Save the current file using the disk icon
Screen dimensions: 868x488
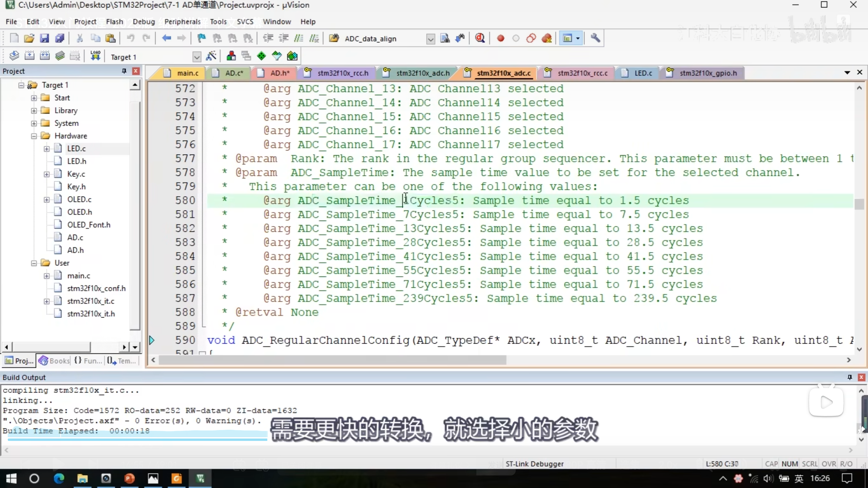[44, 38]
